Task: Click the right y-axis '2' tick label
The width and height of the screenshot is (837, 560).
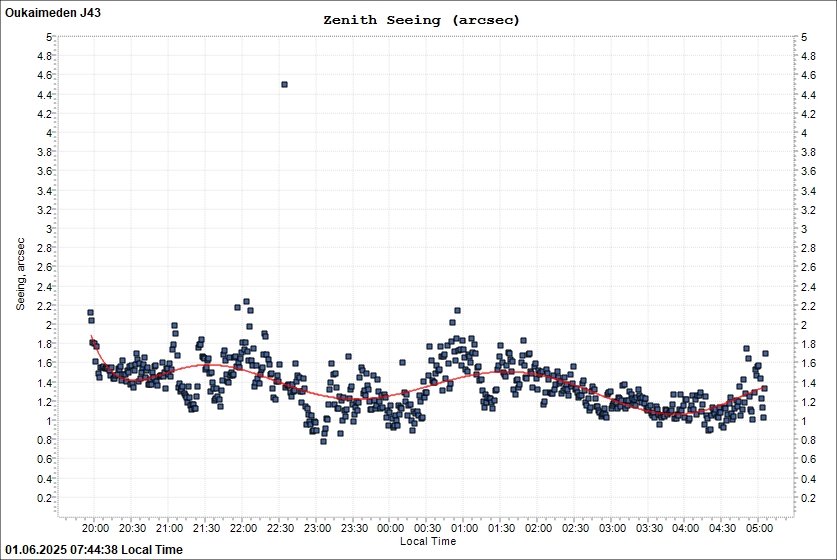Action: pos(804,325)
